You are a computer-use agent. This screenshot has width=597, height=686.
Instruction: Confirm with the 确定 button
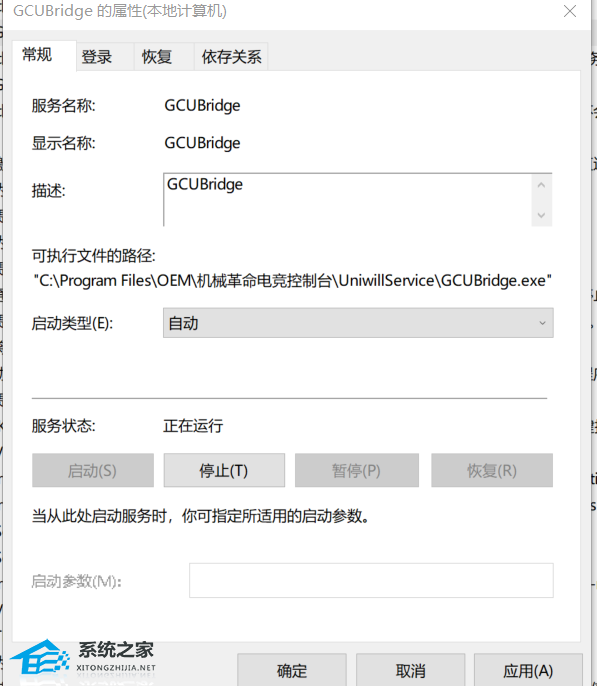click(292, 670)
